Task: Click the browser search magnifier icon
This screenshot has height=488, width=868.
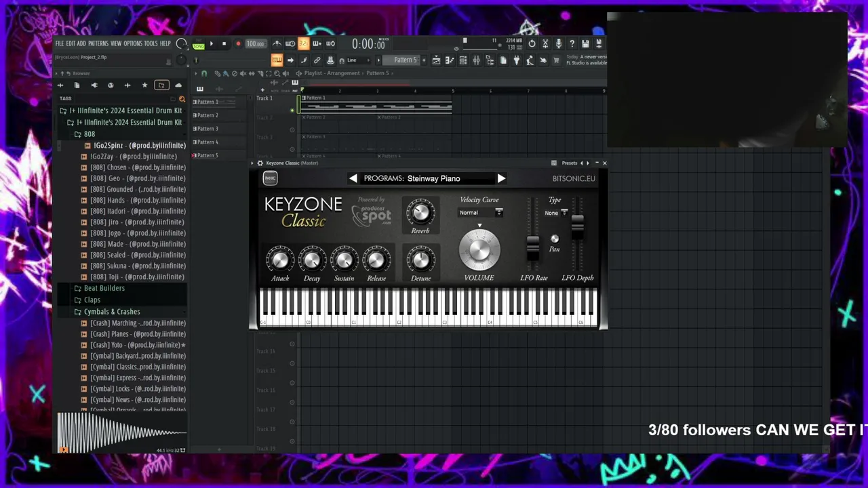Action: [182, 99]
